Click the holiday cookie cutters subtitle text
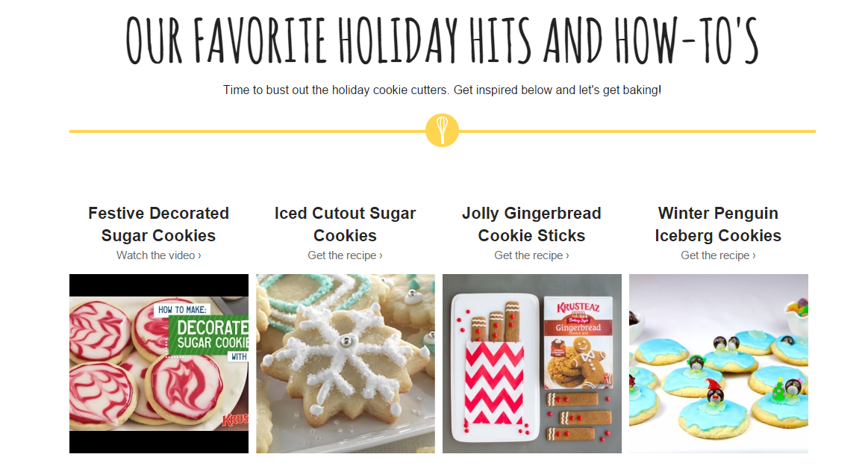Image resolution: width=868 pixels, height=466 pixels. 442,90
